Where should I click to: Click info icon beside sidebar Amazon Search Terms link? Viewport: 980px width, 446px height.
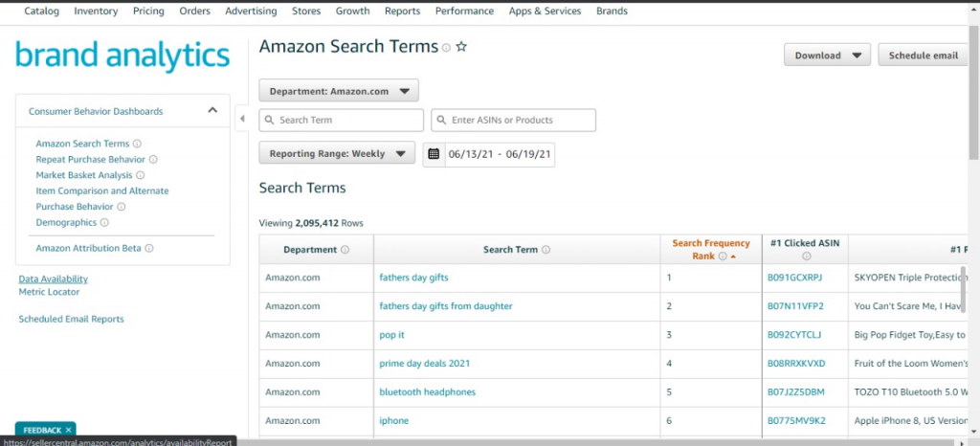click(x=137, y=144)
